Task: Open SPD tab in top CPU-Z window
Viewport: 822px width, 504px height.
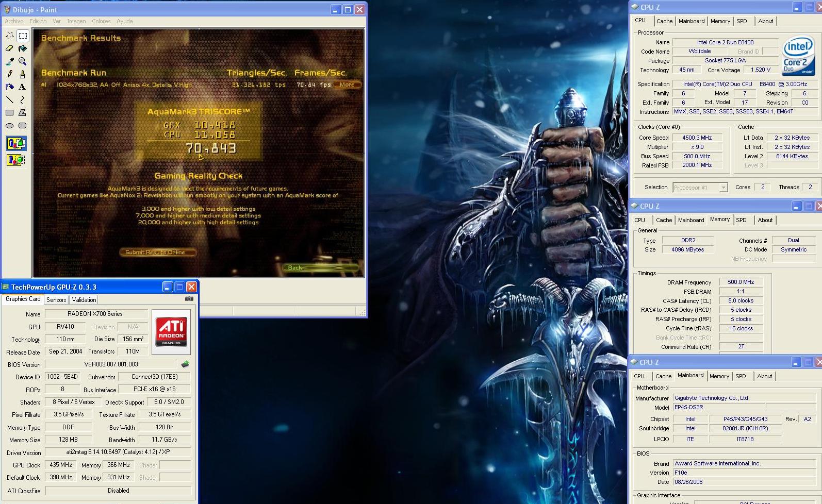Action: tap(742, 21)
